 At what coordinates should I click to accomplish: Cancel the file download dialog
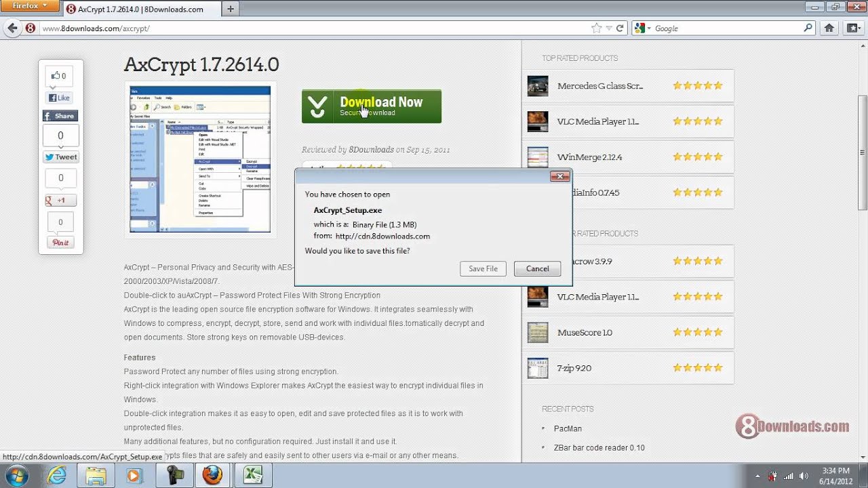click(537, 268)
